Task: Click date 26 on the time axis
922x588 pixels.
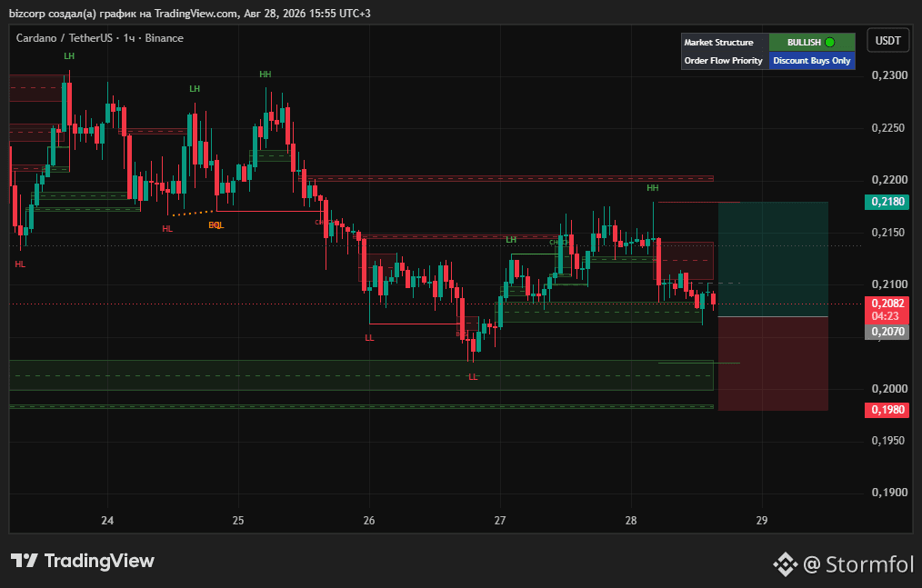Action: coord(369,521)
